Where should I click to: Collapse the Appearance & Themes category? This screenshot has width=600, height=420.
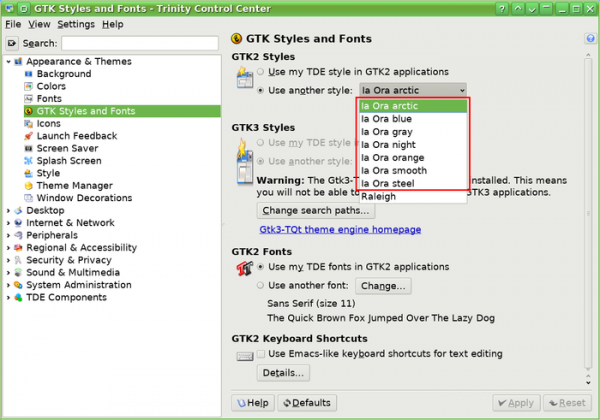9,62
